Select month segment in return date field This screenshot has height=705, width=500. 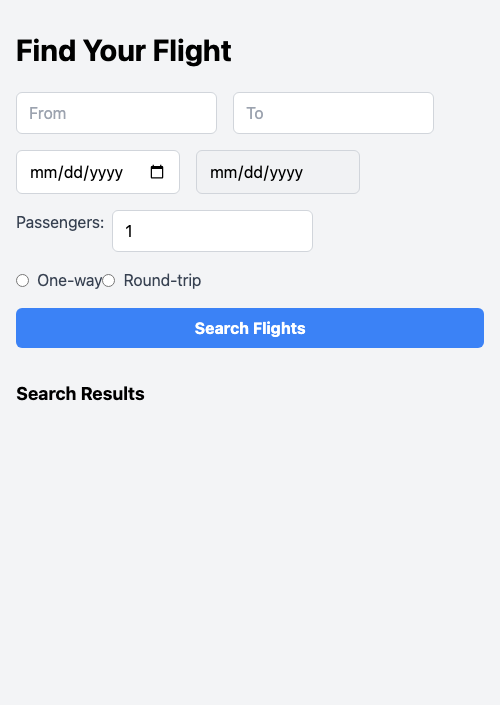pyautogui.click(x=221, y=172)
